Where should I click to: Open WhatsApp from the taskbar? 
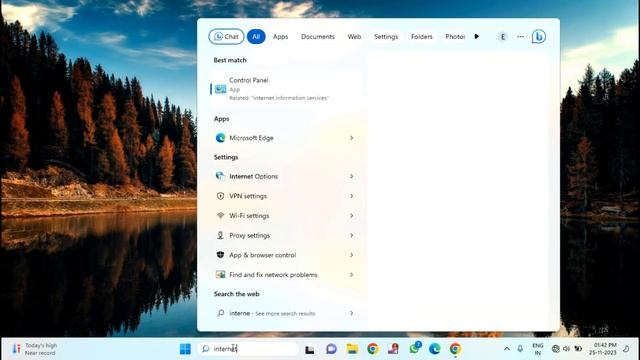[415, 348]
